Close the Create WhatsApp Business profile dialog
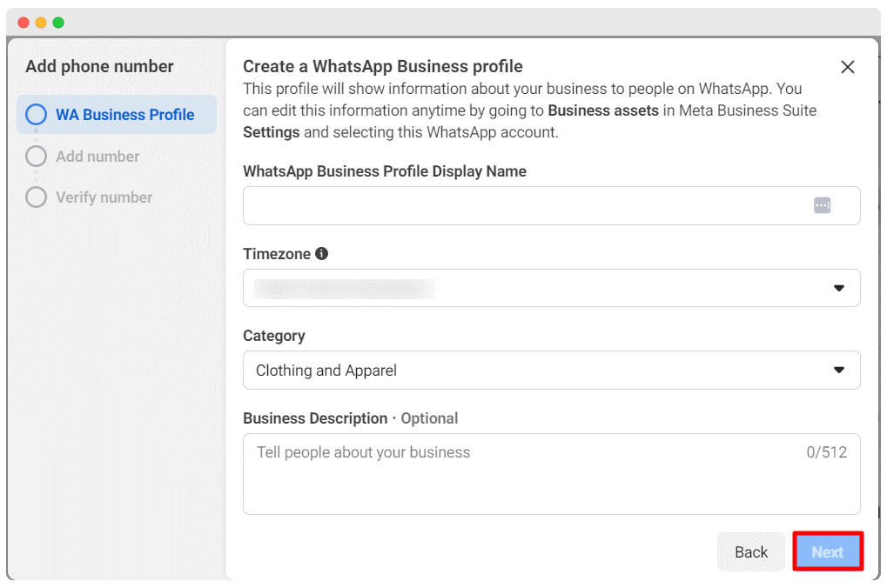The height and width of the screenshot is (588, 887). pos(847,67)
